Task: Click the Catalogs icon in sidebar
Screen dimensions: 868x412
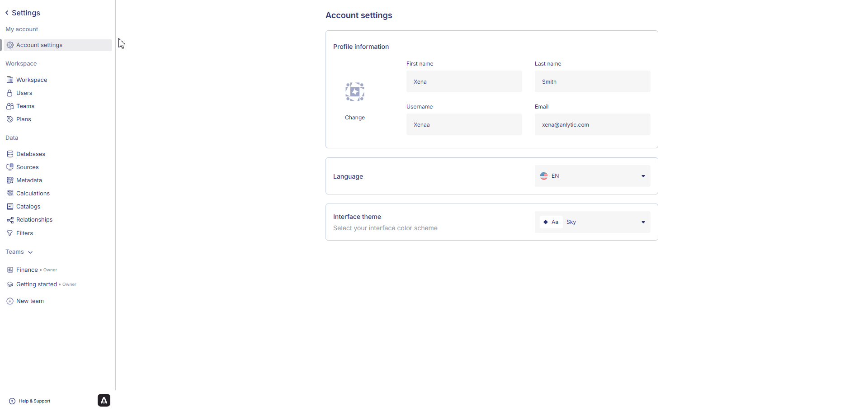Action: [10, 207]
